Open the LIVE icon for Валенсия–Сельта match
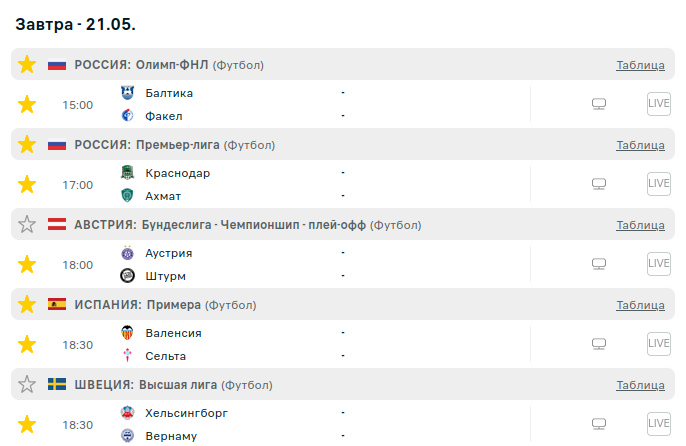The width and height of the screenshot is (686, 446). [x=658, y=344]
